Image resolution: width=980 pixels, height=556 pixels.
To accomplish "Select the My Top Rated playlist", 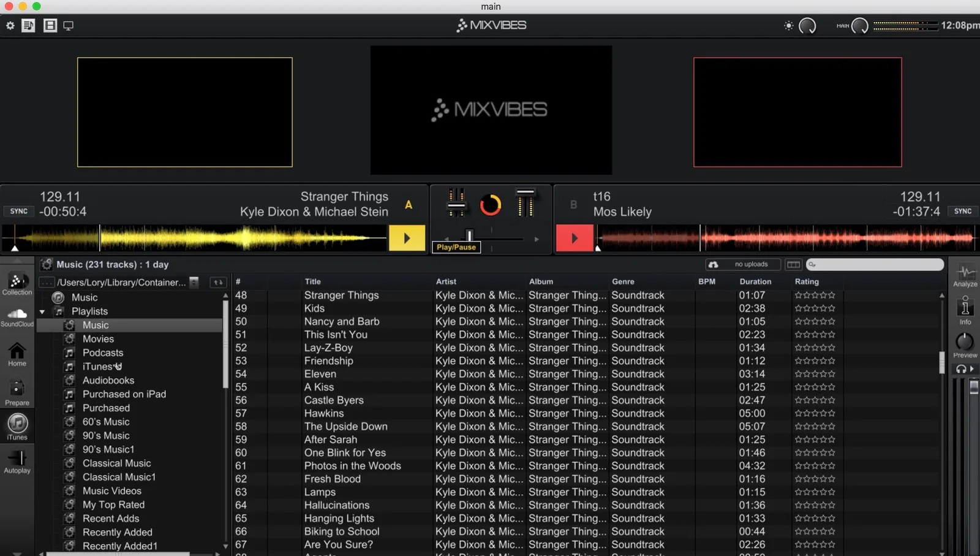I will point(113,505).
